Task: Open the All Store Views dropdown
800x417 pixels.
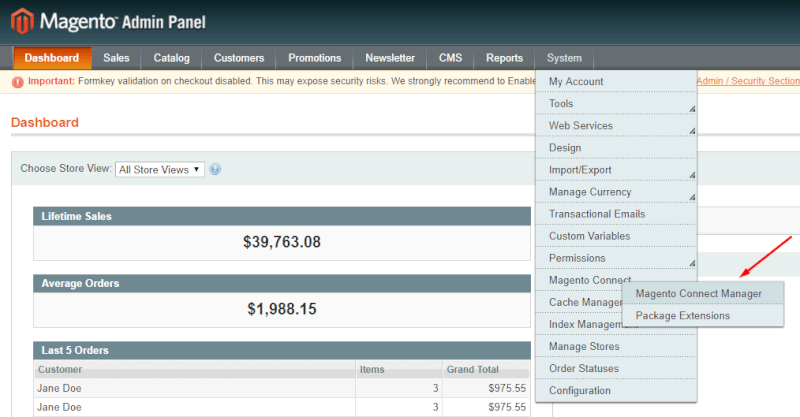Action: click(x=160, y=169)
